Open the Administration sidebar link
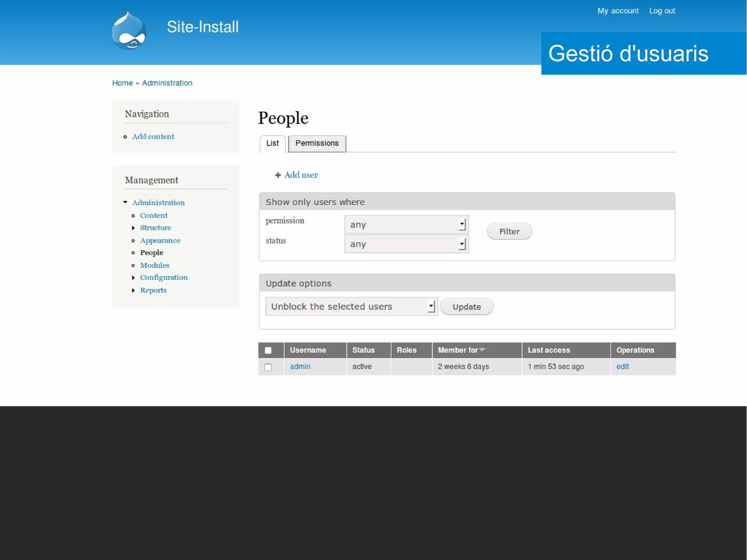This screenshot has height=560, width=747. [x=158, y=202]
